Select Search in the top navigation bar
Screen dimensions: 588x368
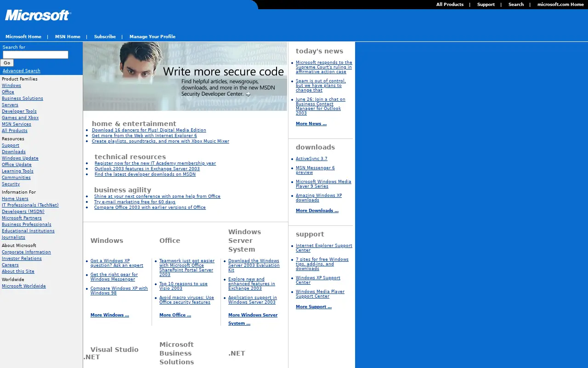coord(516,5)
